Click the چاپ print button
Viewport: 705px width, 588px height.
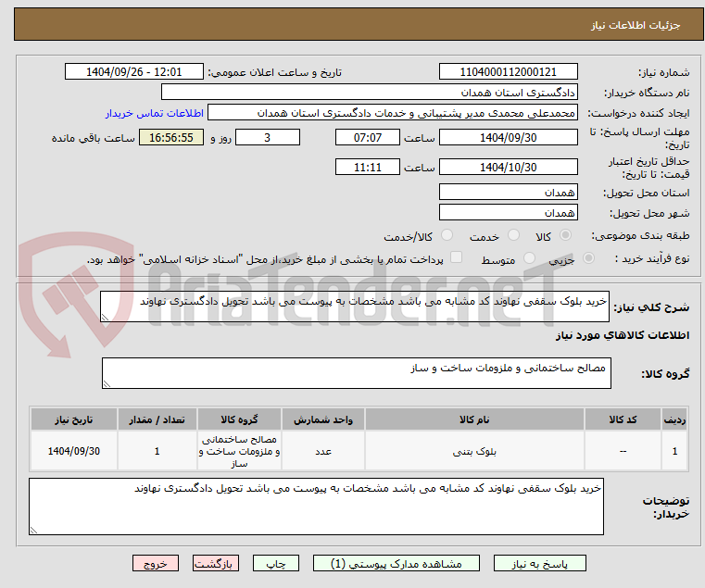276,563
